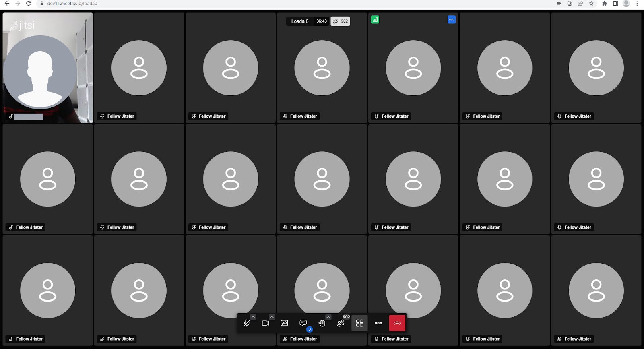Open the blue tile options menu
The image size is (644, 349).
coord(451,20)
